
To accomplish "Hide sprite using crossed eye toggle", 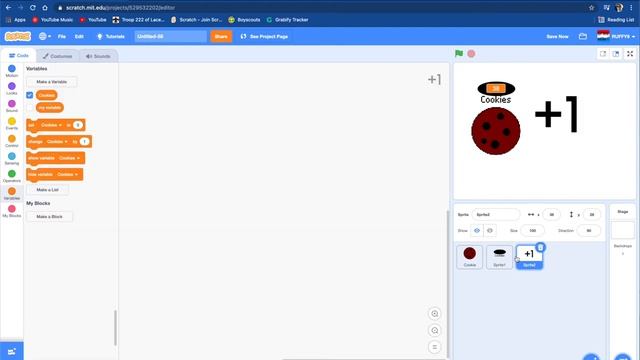I will pyautogui.click(x=490, y=231).
